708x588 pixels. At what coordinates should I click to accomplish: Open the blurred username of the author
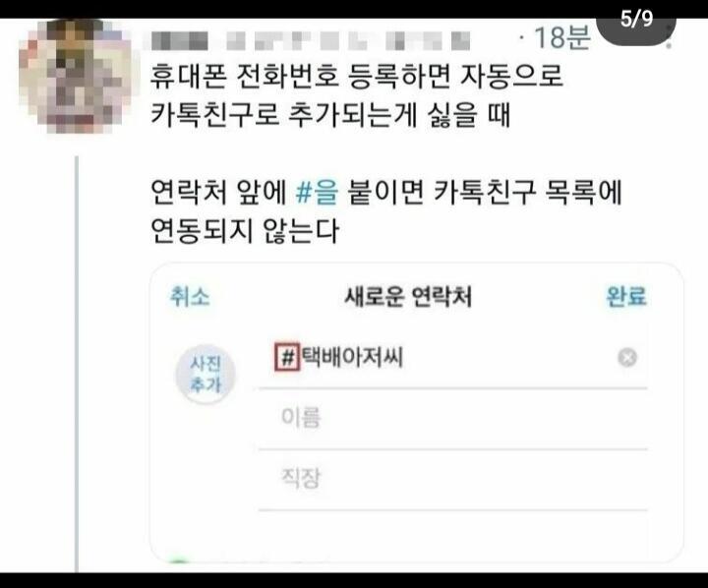[310, 40]
